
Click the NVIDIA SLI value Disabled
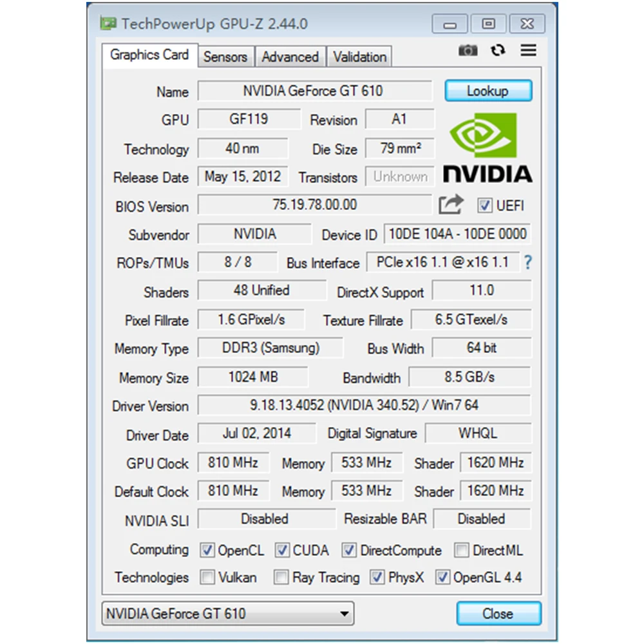(266, 519)
